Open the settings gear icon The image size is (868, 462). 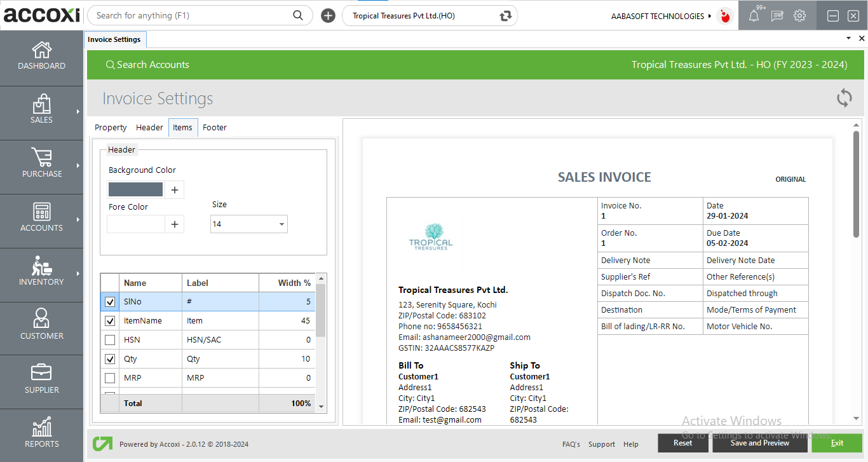(x=799, y=16)
